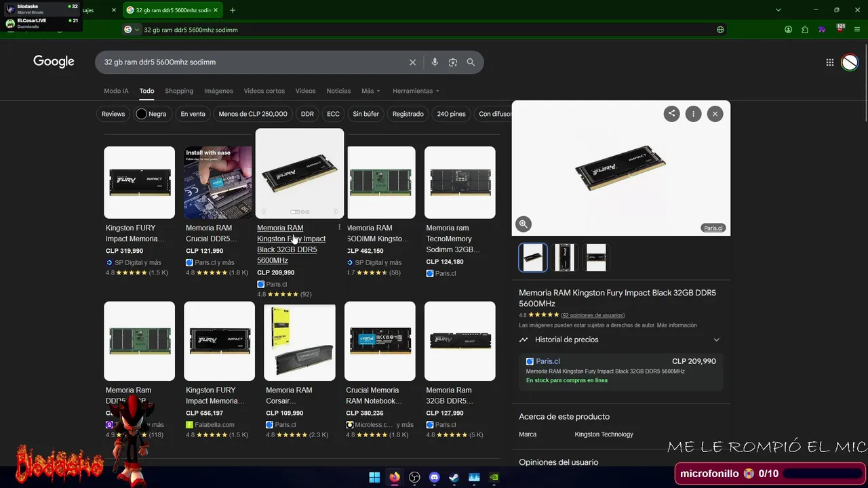Start a voice search with the microphone

[x=435, y=62]
